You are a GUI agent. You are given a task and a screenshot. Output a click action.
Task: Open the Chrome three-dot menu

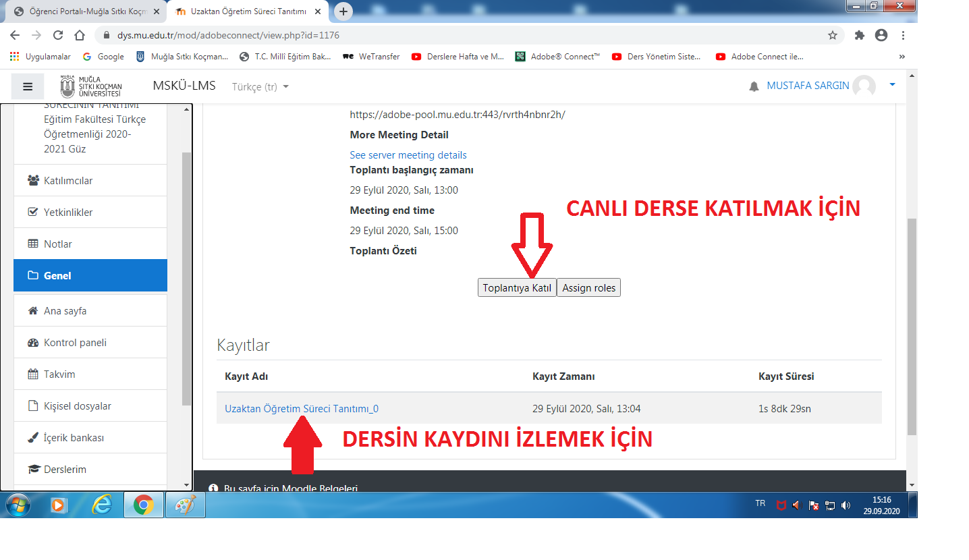[902, 35]
